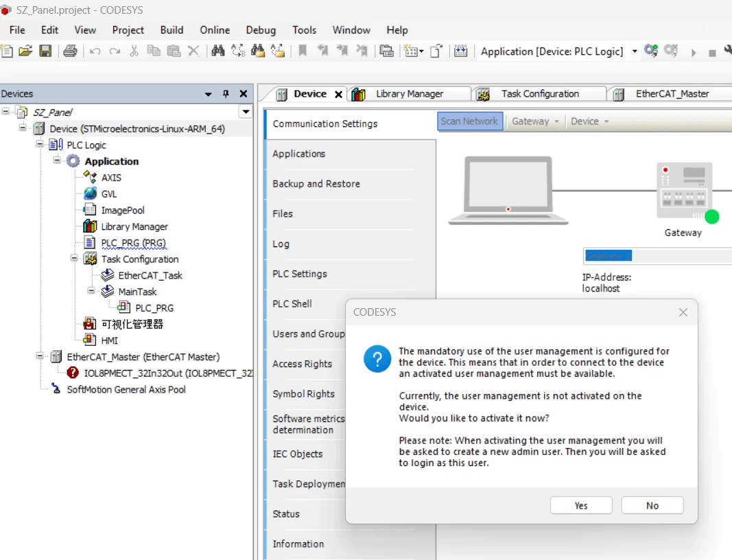Image resolution: width=732 pixels, height=560 pixels.
Task: Open the Log page
Action: point(281,244)
